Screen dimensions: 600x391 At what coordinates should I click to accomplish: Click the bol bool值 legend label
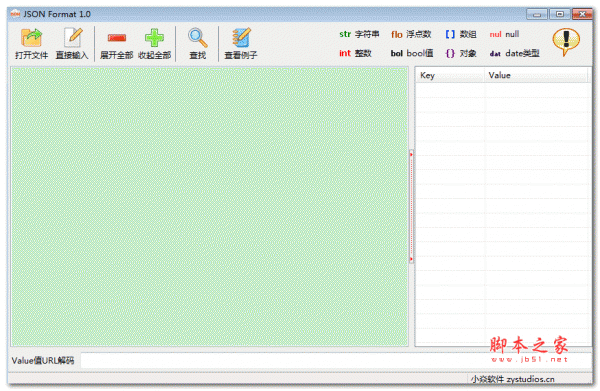(412, 53)
